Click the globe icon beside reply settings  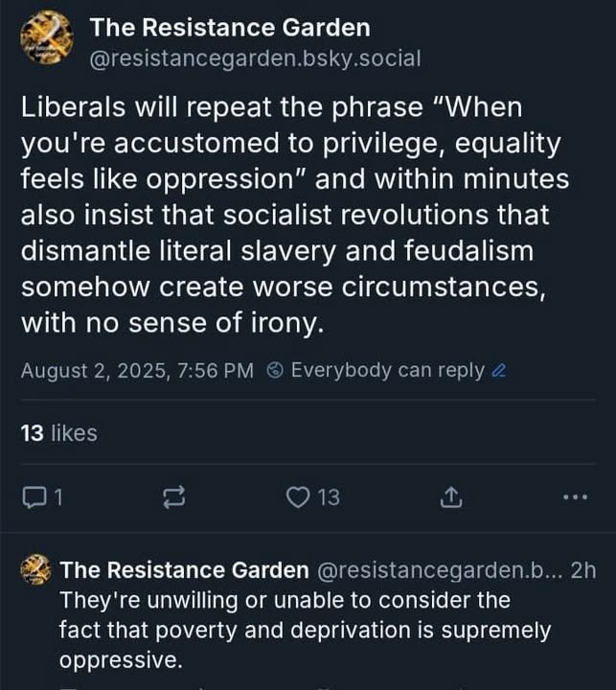[275, 371]
